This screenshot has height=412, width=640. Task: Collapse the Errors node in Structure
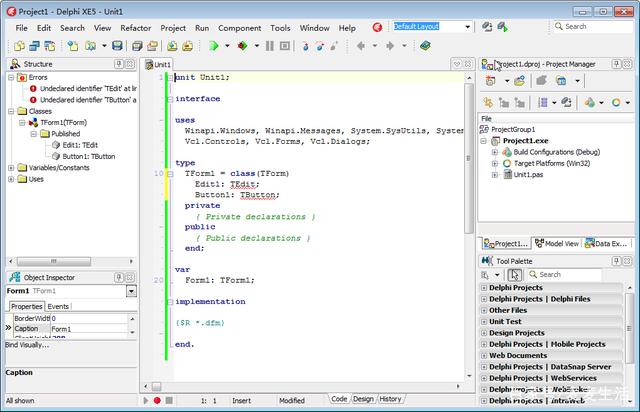[x=11, y=77]
